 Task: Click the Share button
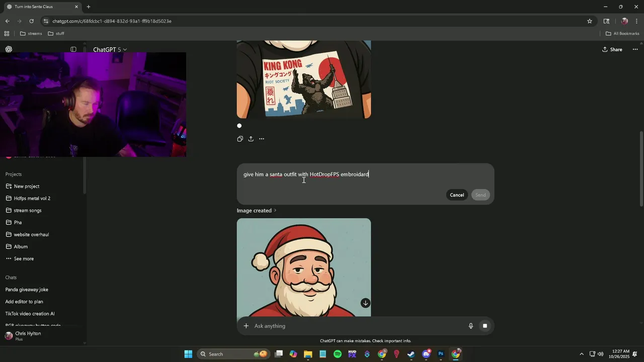click(612, 49)
